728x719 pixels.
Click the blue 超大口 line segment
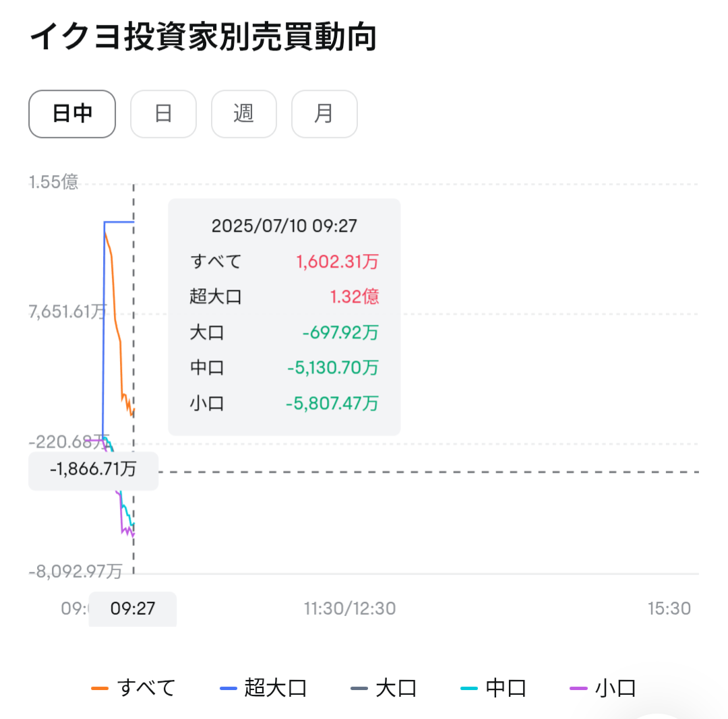point(118,221)
